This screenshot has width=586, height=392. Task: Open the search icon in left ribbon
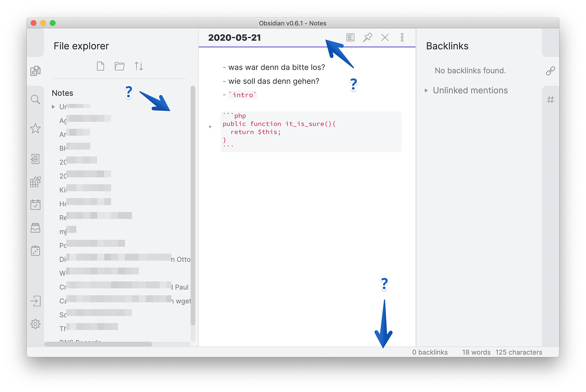pyautogui.click(x=36, y=100)
